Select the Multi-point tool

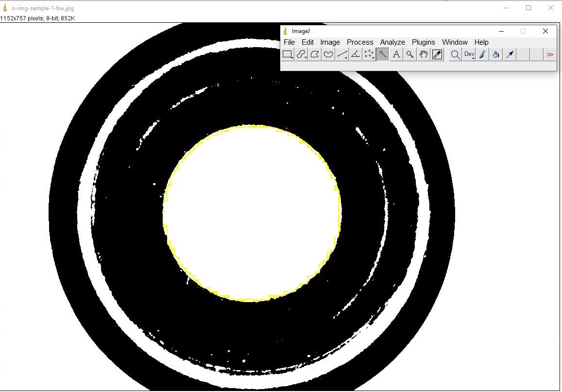click(369, 54)
